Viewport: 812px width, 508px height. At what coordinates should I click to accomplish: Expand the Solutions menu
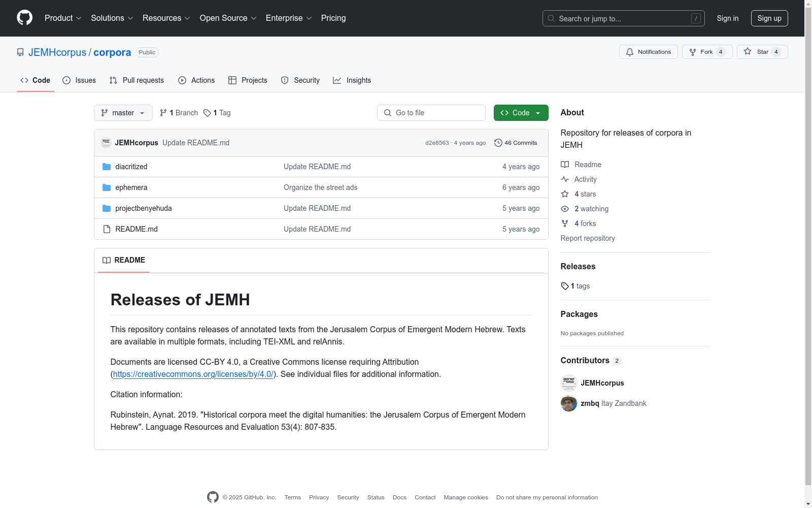tap(112, 18)
